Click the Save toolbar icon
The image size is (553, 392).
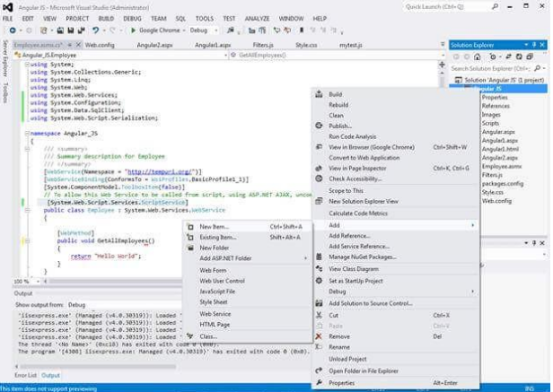71,30
